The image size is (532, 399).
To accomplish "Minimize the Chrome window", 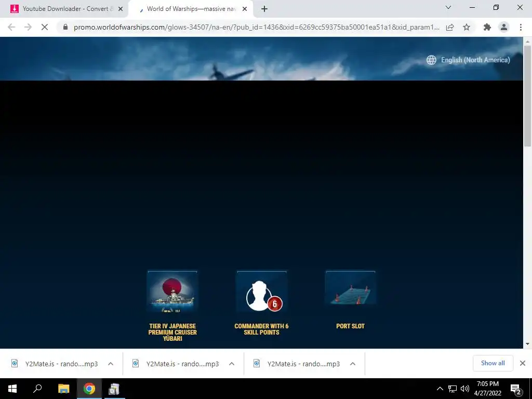I will [x=472, y=7].
